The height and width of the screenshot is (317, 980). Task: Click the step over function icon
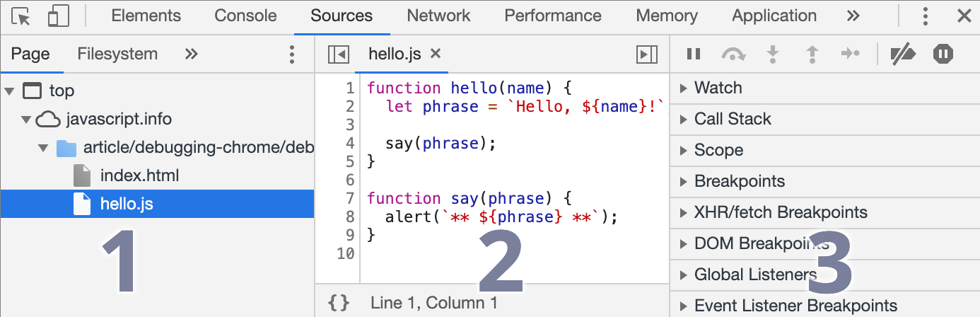pos(733,54)
